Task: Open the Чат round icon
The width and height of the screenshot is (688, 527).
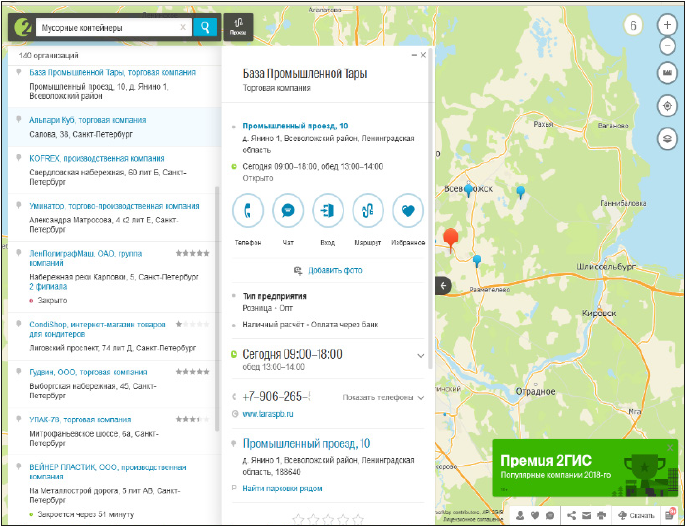Action: coord(288,211)
